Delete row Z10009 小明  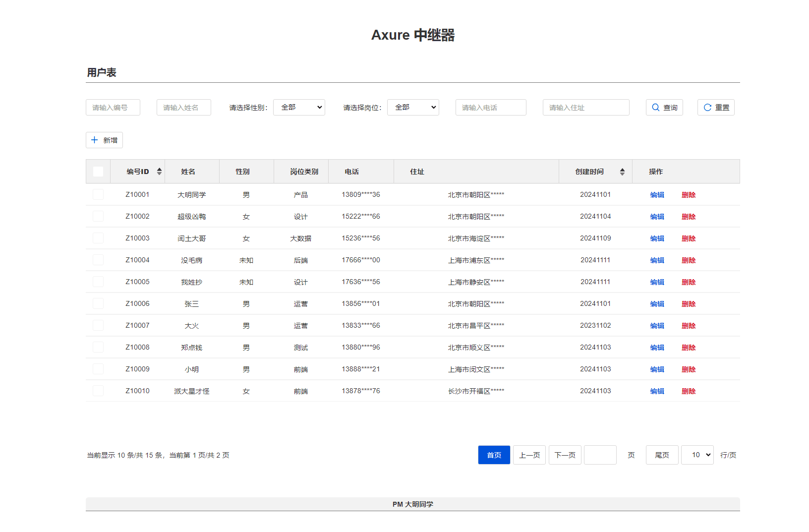[689, 369]
